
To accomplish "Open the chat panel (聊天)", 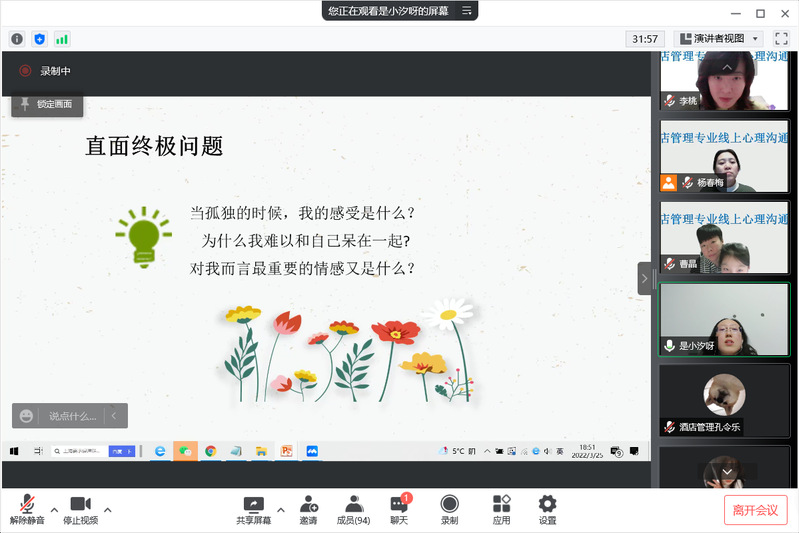I will click(x=399, y=504).
